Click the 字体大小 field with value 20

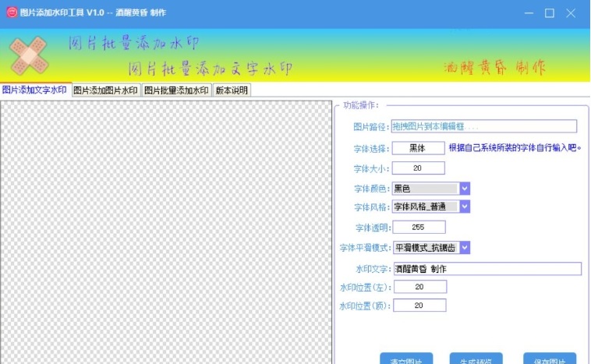coord(418,168)
